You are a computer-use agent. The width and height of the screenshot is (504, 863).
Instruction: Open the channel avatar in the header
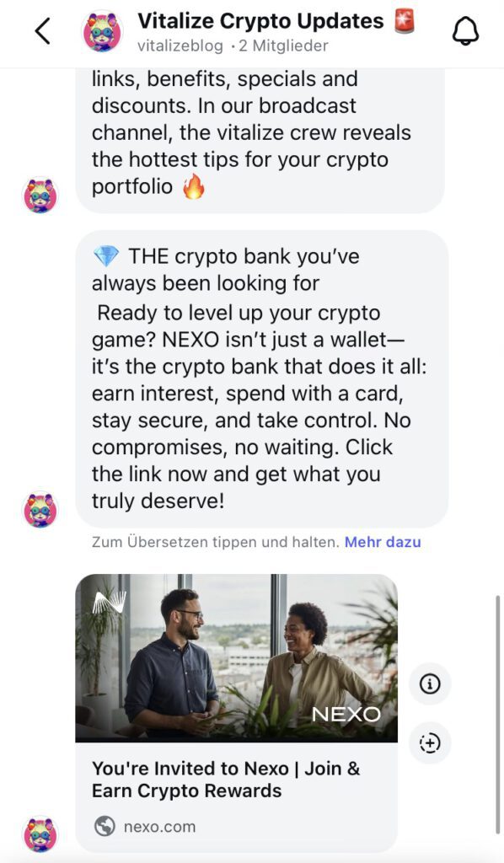(x=102, y=31)
